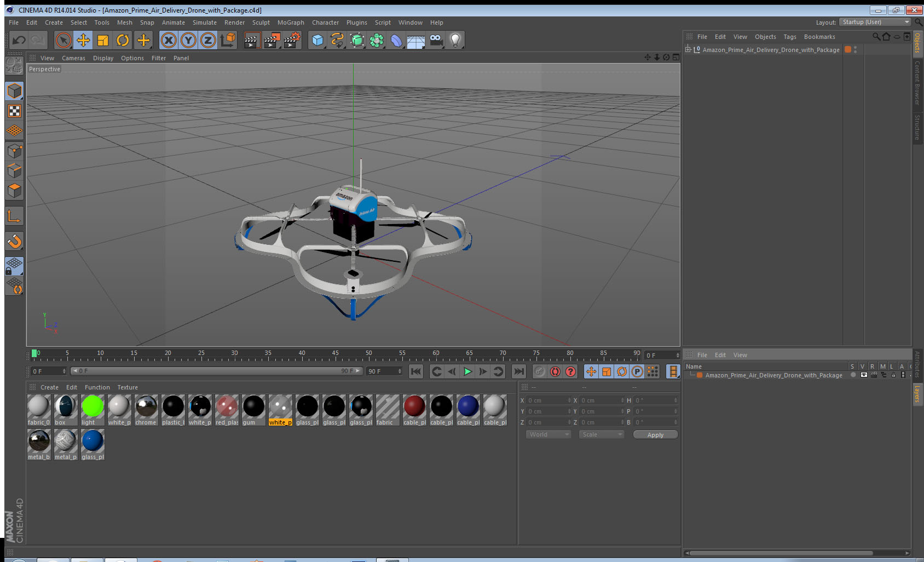The height and width of the screenshot is (562, 924).
Task: Toggle the snap magnet
Action: tap(14, 241)
